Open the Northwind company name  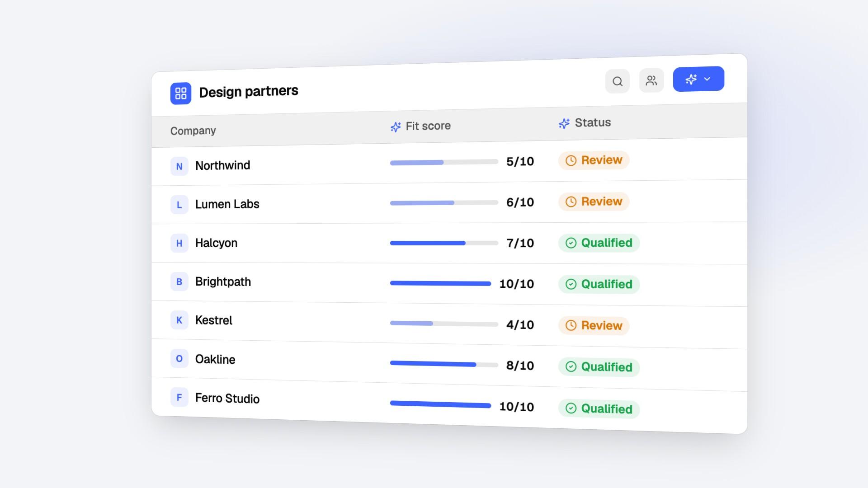point(222,165)
